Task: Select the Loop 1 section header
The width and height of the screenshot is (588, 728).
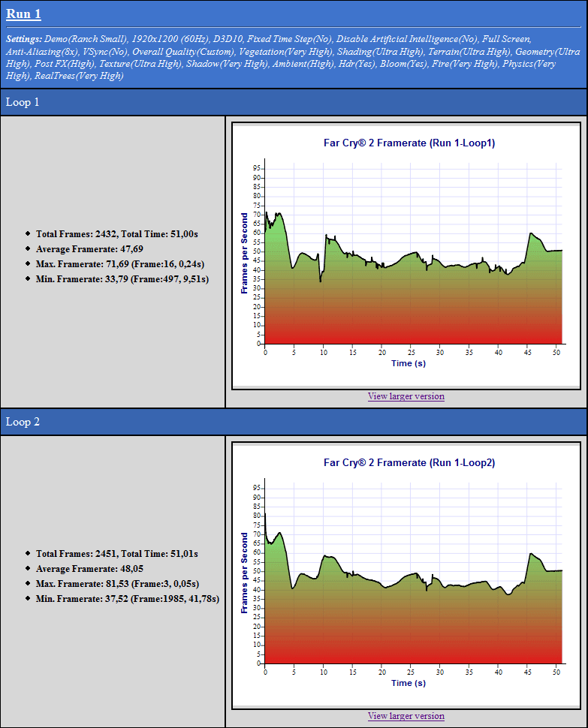Action: [x=294, y=102]
